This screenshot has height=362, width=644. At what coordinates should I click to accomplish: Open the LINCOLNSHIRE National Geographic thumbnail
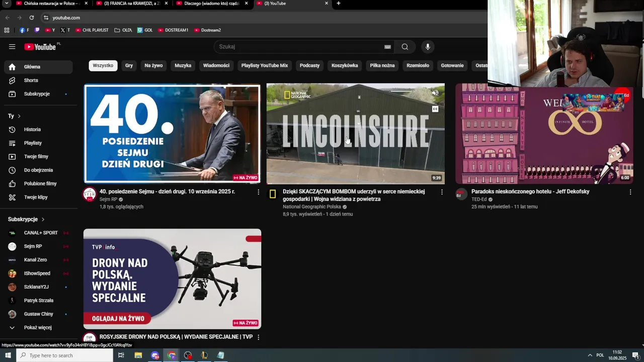point(356,134)
